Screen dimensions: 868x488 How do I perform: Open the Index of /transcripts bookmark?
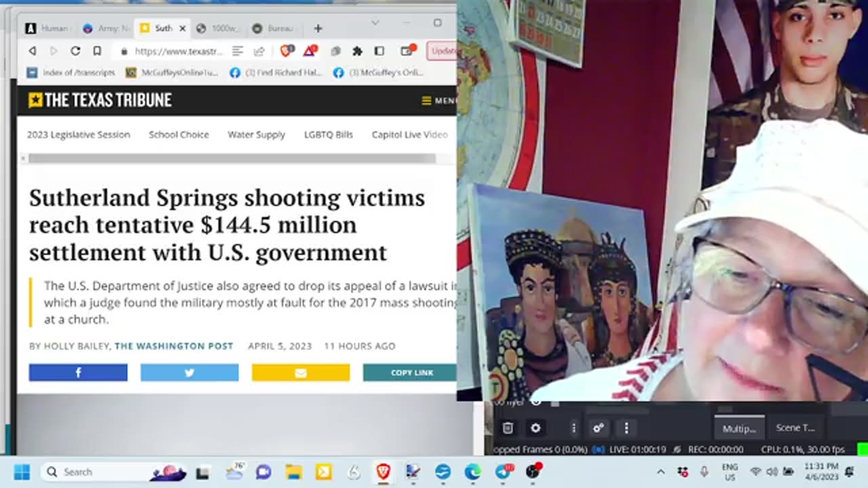click(x=71, y=73)
